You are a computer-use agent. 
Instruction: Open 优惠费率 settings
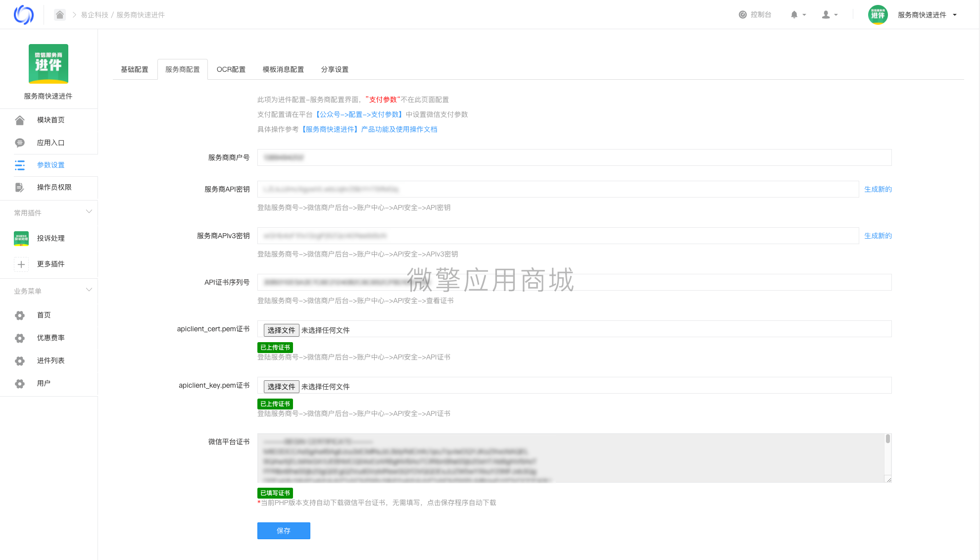tap(50, 338)
